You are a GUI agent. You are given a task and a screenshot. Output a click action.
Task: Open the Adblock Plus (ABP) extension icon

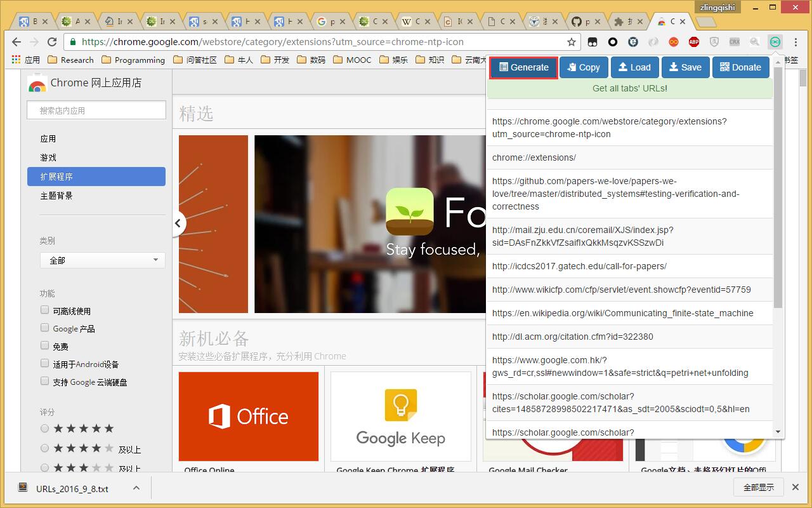point(694,42)
